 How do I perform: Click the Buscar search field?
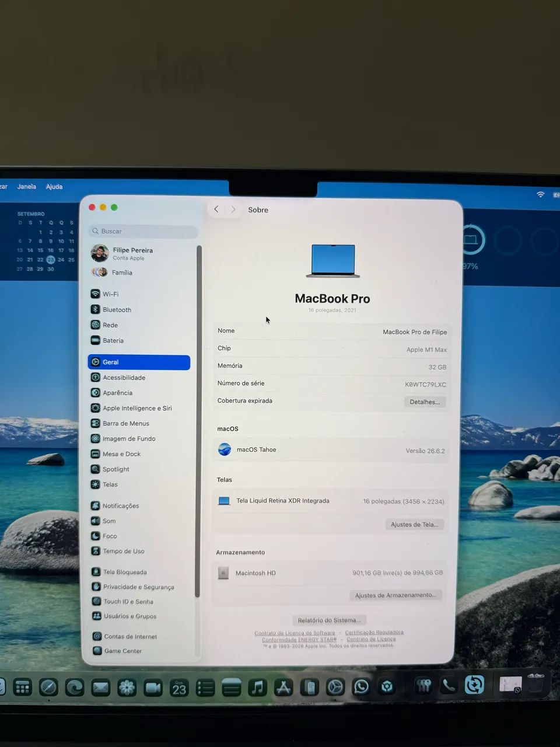pos(143,231)
